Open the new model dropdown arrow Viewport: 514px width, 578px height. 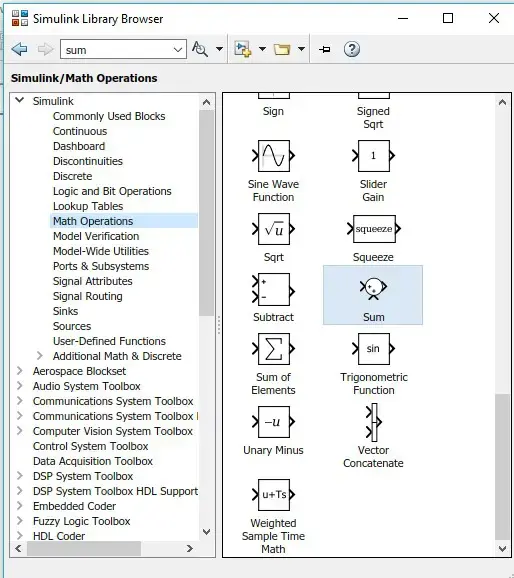click(262, 49)
